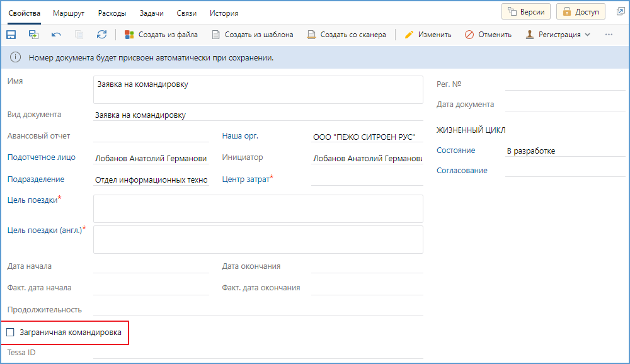This screenshot has height=364, width=630.
Task: Click the Имя text field
Action: pyautogui.click(x=258, y=89)
